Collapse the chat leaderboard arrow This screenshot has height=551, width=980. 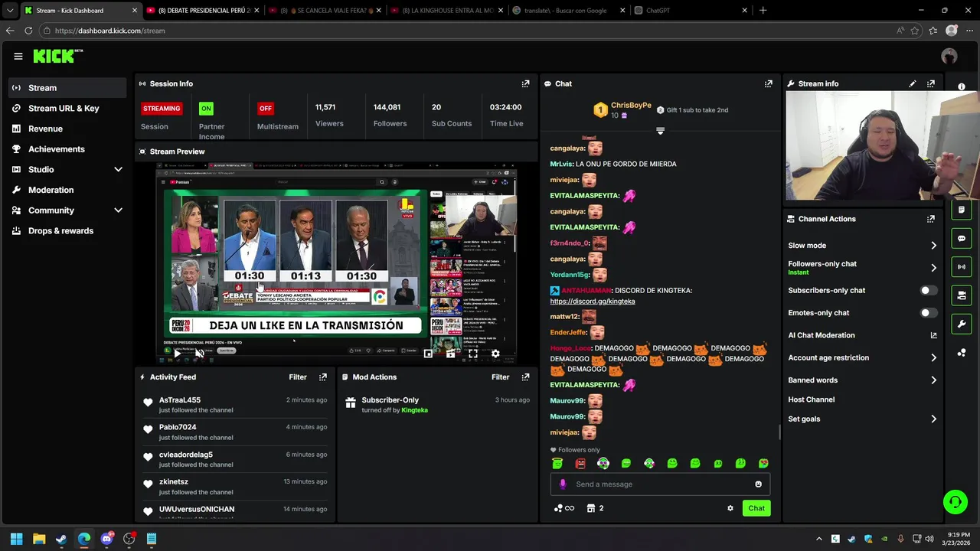tap(660, 131)
